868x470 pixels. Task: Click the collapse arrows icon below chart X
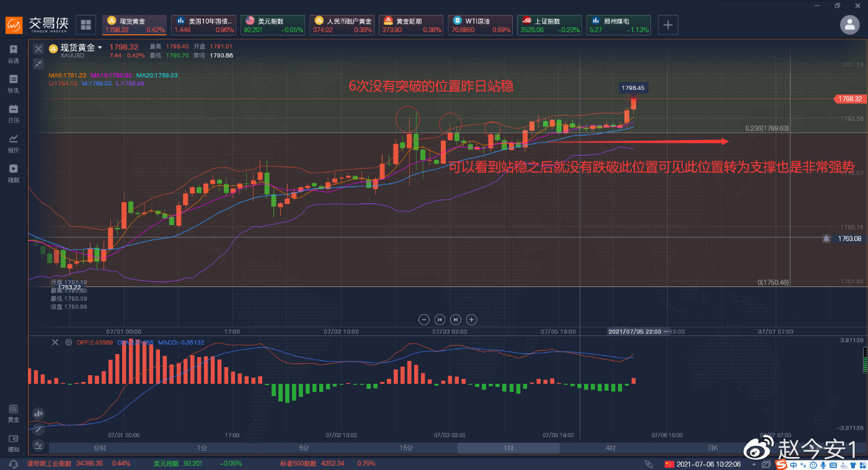(38, 63)
